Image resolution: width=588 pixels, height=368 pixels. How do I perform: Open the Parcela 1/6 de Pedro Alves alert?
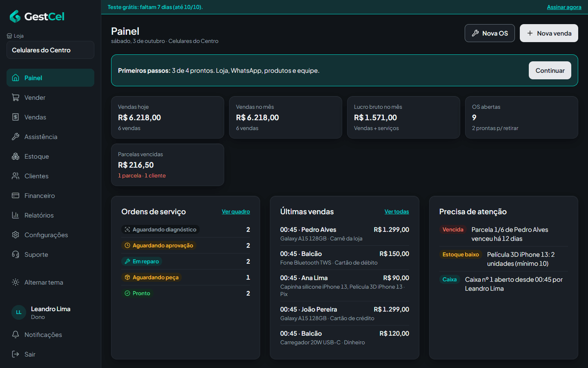click(510, 234)
